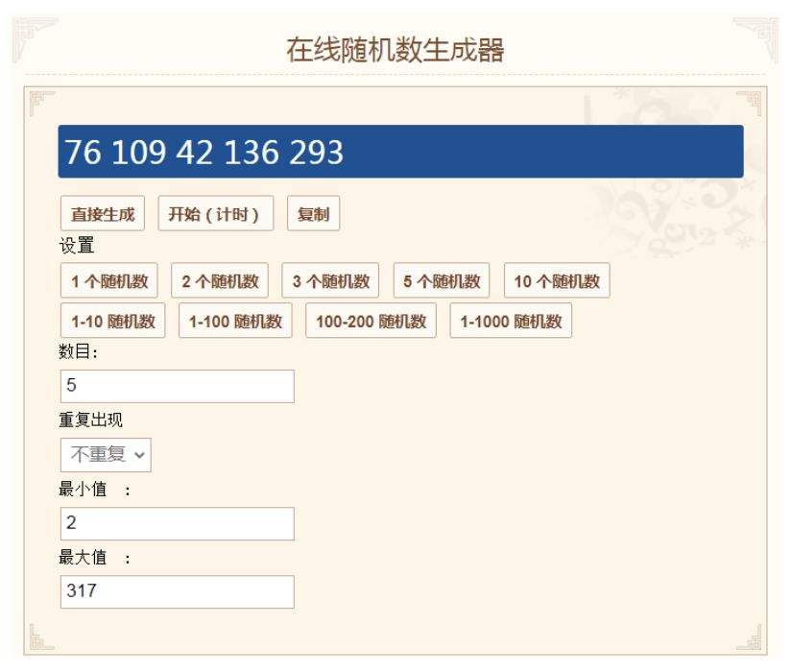The image size is (791, 672).
Task: Start timed generation with 开始（计时）
Action: pyautogui.click(x=215, y=213)
